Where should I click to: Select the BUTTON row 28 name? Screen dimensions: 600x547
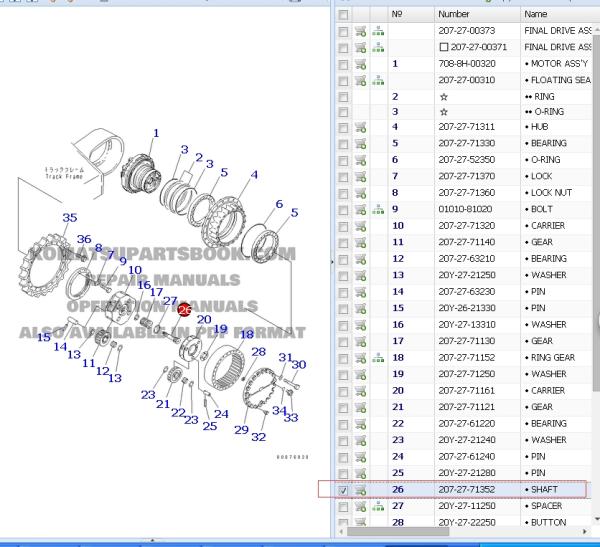pos(548,523)
